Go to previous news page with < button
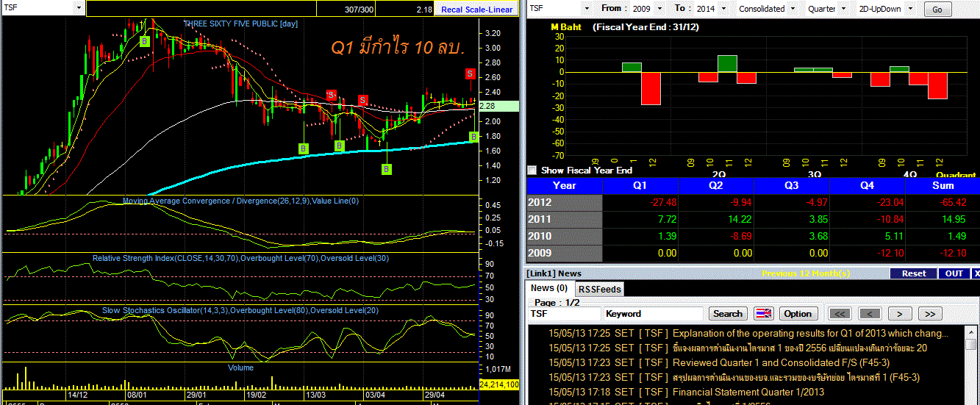Viewport: 980px width, 405px height. click(x=870, y=314)
